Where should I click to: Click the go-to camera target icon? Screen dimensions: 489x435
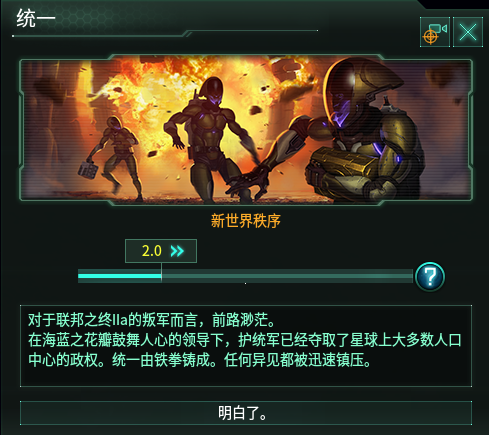pyautogui.click(x=435, y=32)
